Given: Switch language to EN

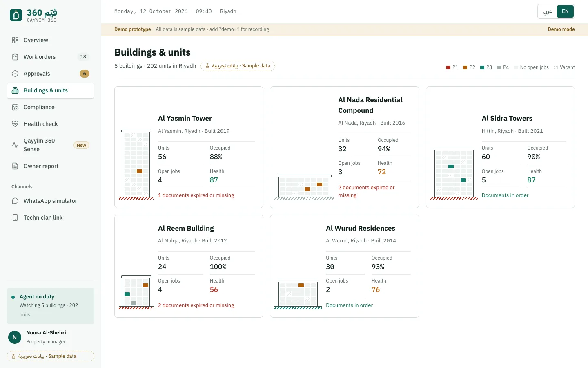Looking at the screenshot, I should pyautogui.click(x=565, y=11).
